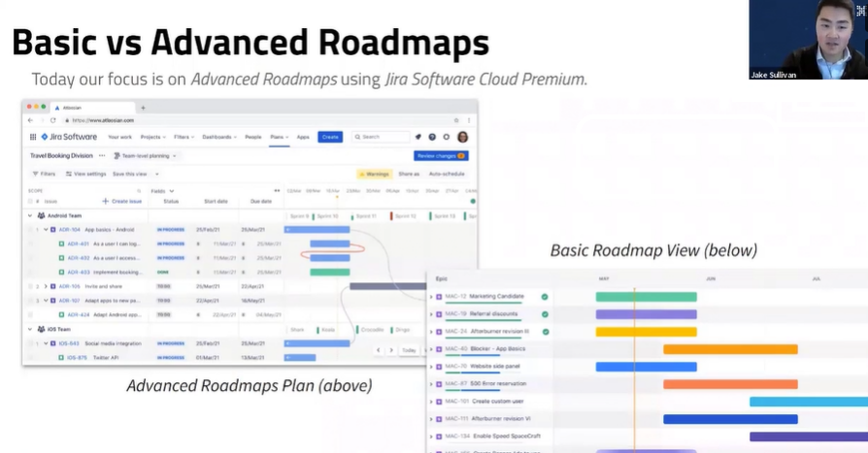868x453 pixels.
Task: Open the Jira app switcher grid icon
Action: [x=33, y=137]
